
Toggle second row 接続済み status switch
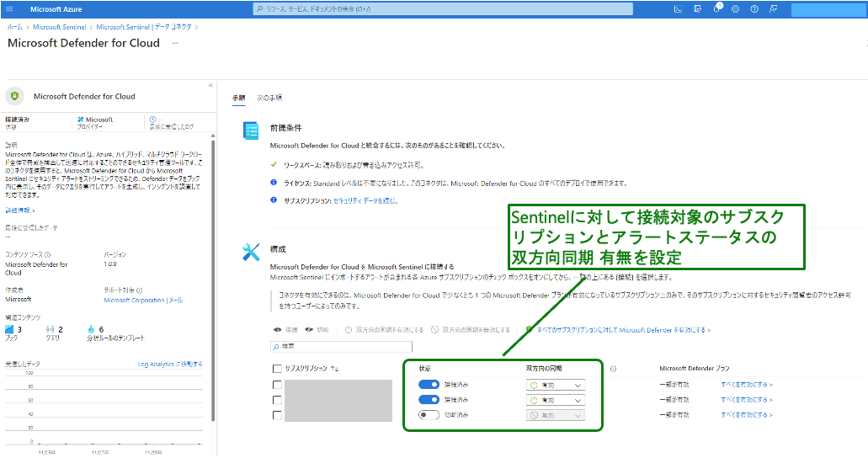tap(429, 399)
